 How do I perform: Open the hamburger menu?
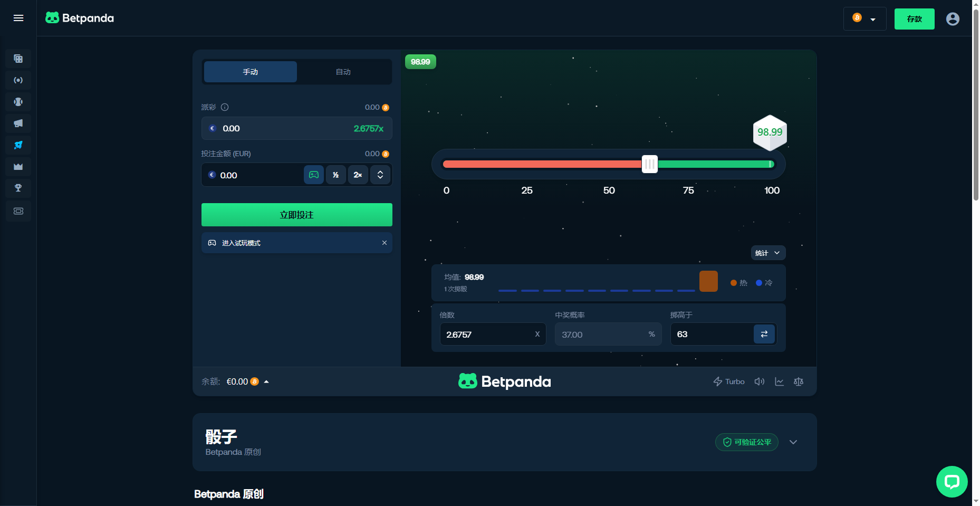coord(18,18)
